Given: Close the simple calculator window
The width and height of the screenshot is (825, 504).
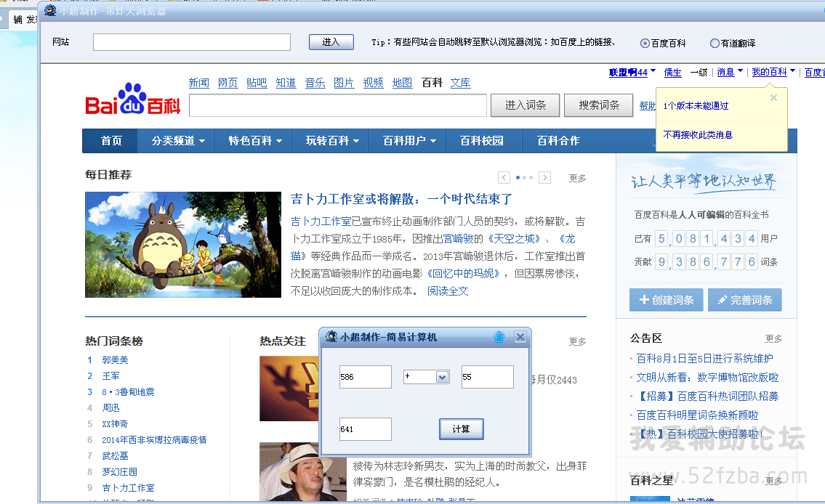Looking at the screenshot, I should pos(520,337).
